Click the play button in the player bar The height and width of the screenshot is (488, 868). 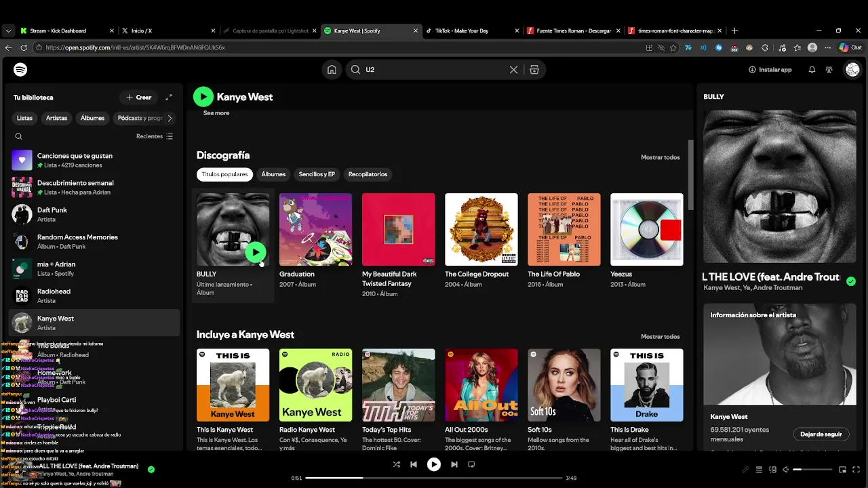(434, 464)
